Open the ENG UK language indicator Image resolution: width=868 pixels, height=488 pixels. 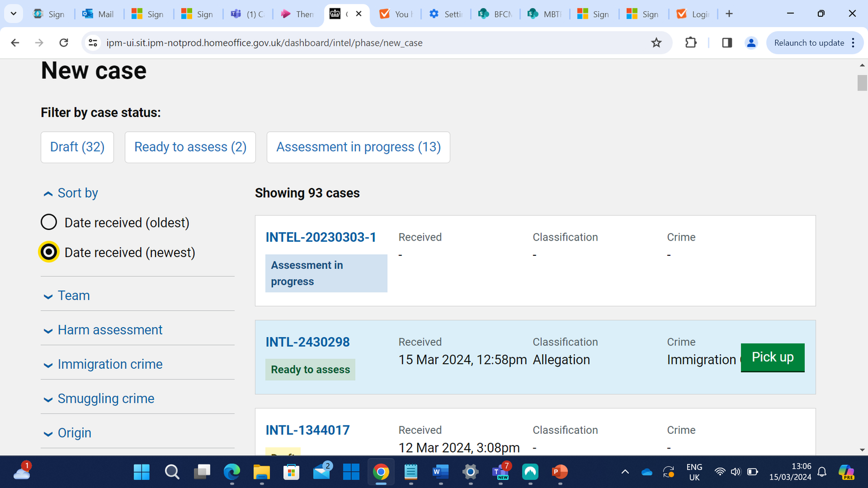pos(694,472)
